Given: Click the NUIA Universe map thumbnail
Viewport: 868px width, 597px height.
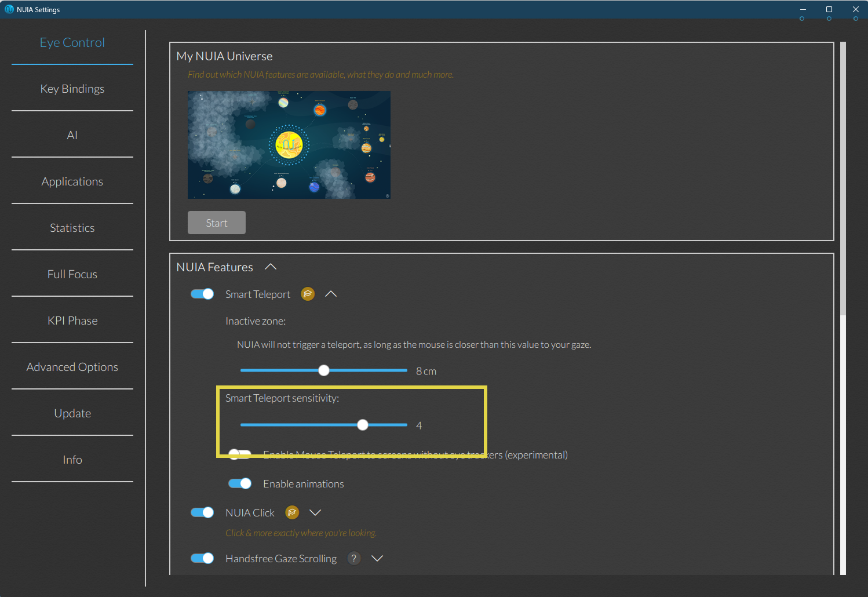Looking at the screenshot, I should click(x=289, y=145).
